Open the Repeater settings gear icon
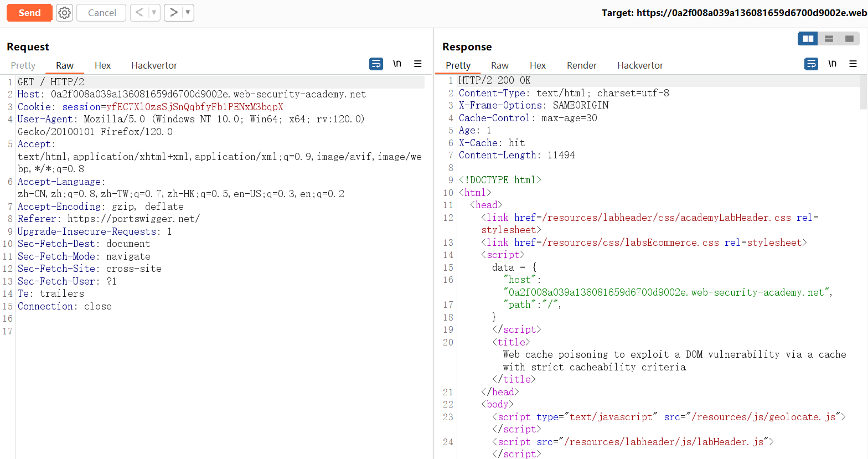Screen dimensions: 868x459 65,13
